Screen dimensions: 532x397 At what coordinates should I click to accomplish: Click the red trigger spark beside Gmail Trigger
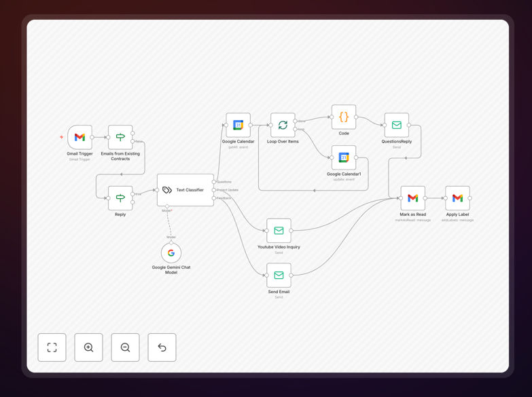(61, 137)
